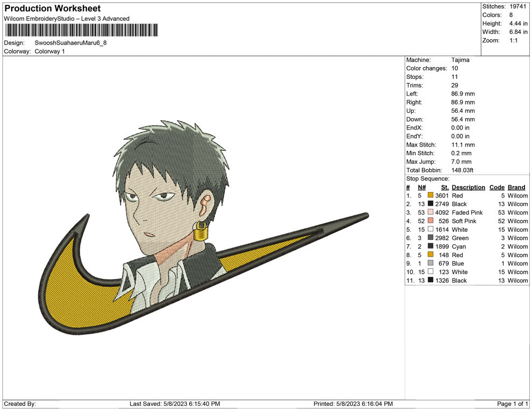
Task: Click the Machine value 'Tajima'
Action: 461,60
